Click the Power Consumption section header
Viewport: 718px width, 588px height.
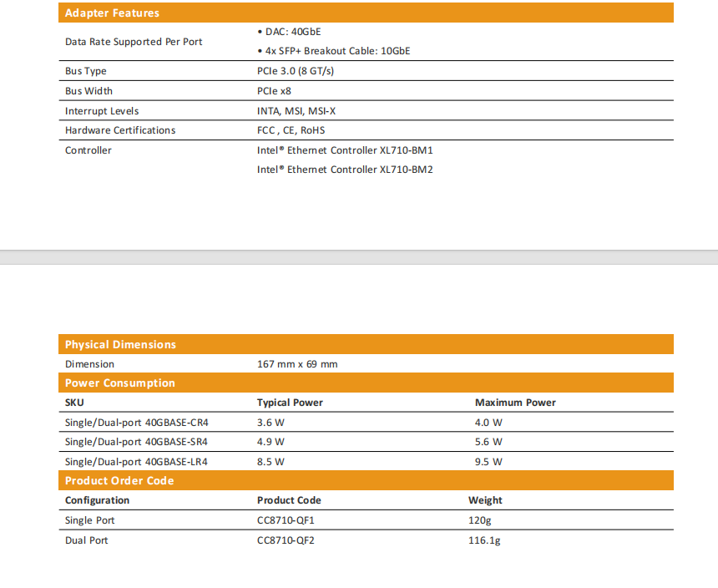tap(120, 383)
